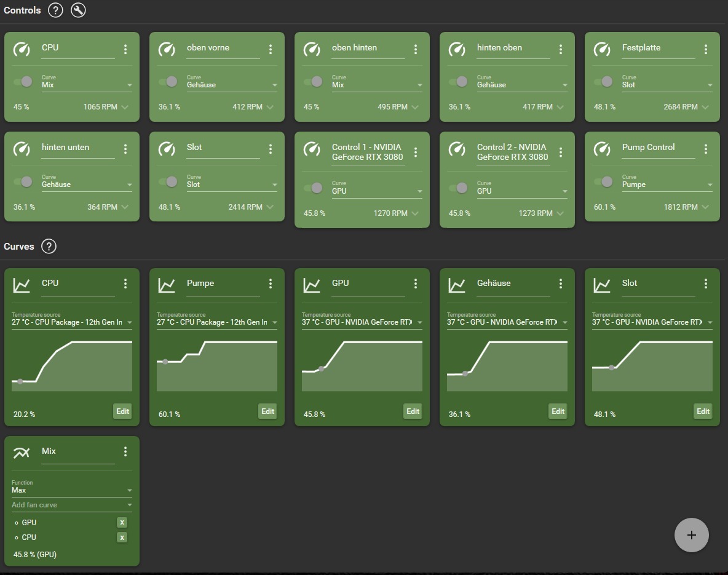Open three-dot menu on Pumpe curve card
The image size is (728, 575).
coord(271,284)
